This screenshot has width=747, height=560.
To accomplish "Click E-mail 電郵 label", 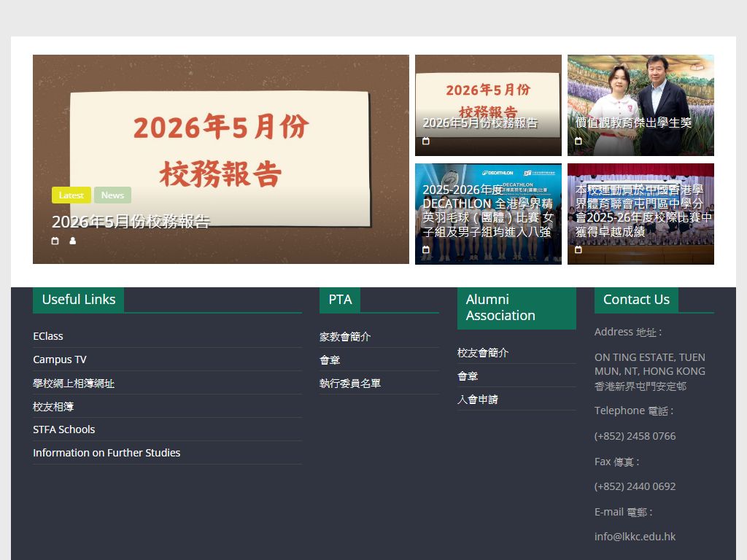I will tap(624, 513).
